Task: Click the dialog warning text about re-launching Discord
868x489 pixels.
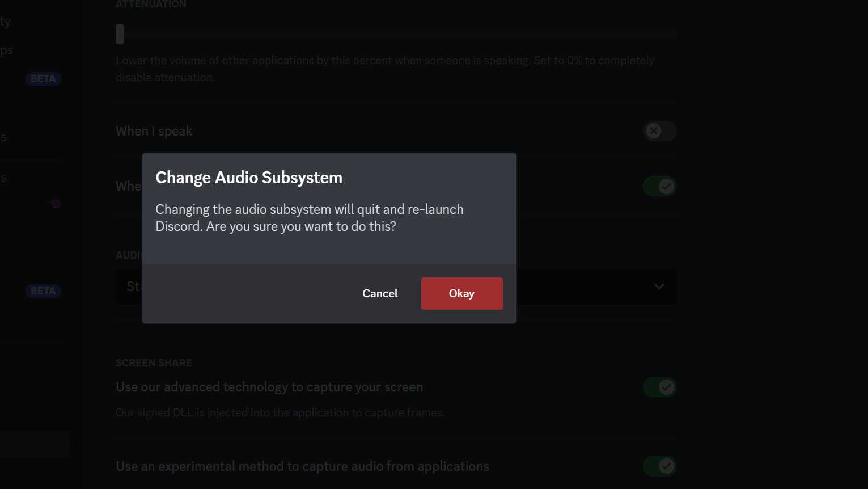Action: tap(310, 218)
